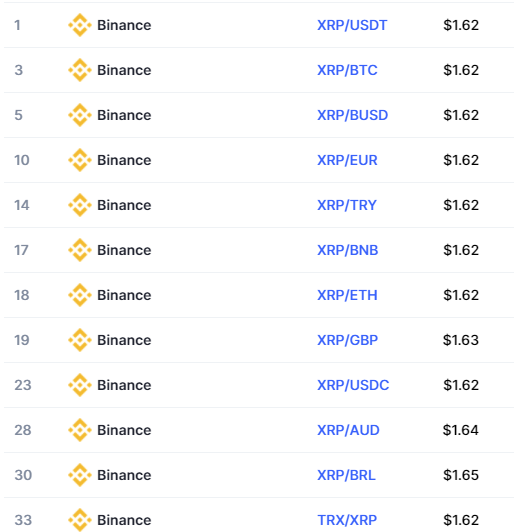This screenshot has height=532, width=514.
Task: Open the XRP/BTC trading pair link
Action: point(347,70)
